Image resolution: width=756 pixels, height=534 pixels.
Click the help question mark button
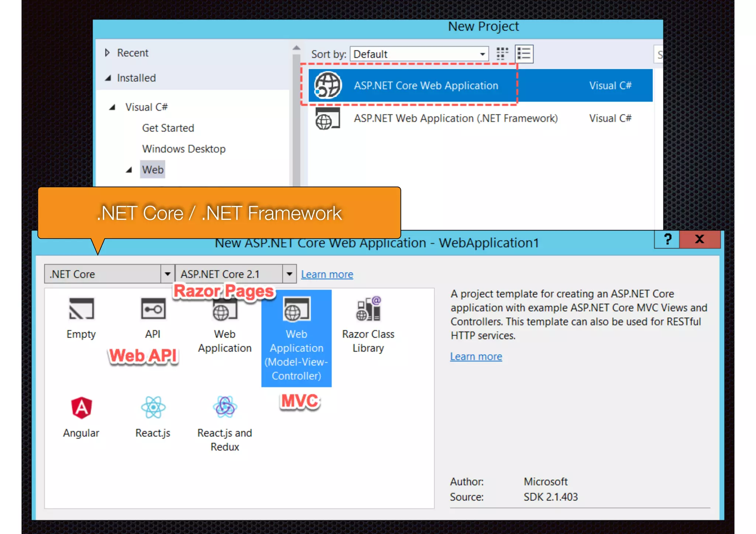[x=667, y=239]
